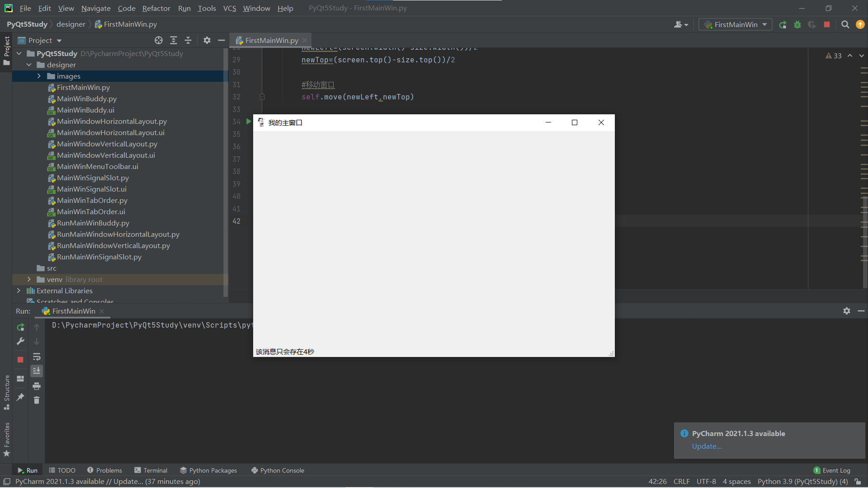Open Python Packages tool window

[x=208, y=470]
